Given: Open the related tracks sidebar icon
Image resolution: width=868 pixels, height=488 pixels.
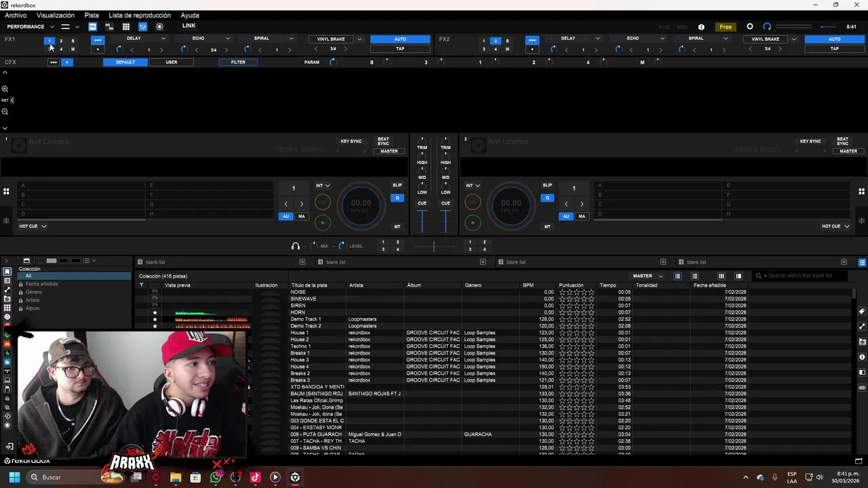Looking at the screenshot, I should (x=7, y=289).
